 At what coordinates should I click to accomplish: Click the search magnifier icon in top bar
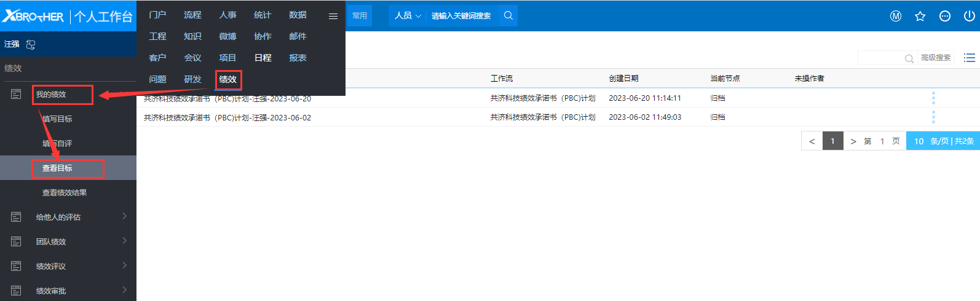[508, 16]
